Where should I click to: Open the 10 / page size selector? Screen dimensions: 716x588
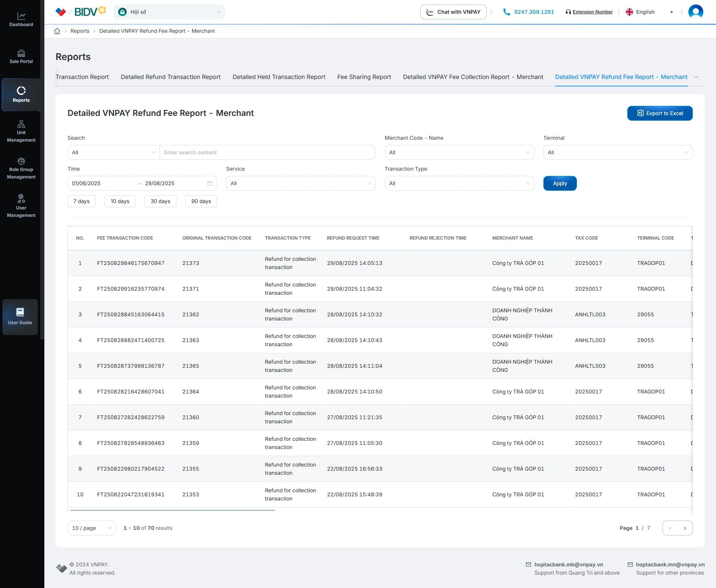pos(91,528)
